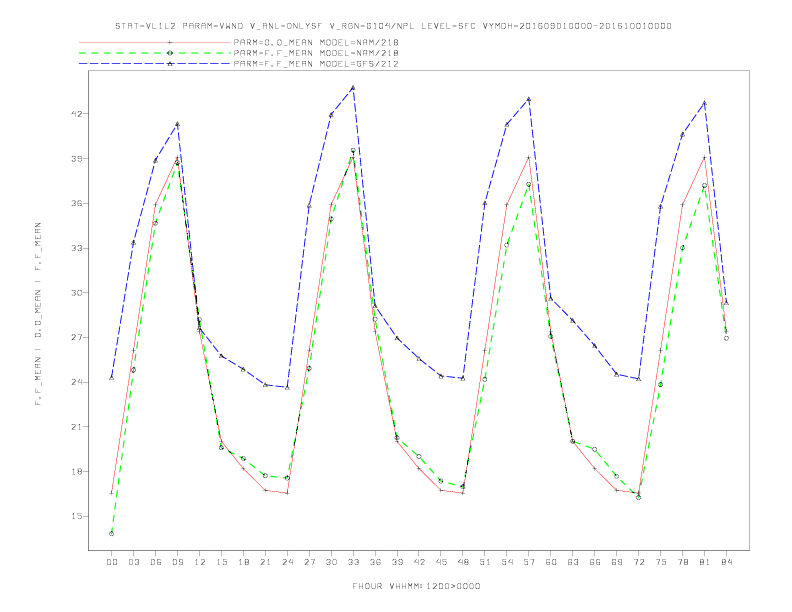Click x-axis forecast hour label 63
Viewport: 792px width, 612px height.
tap(573, 562)
